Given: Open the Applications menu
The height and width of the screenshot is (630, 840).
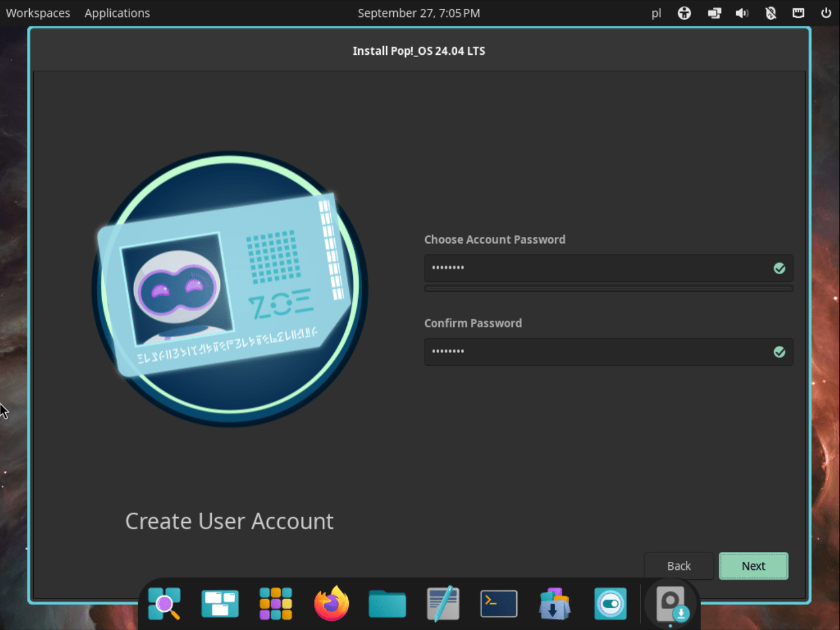Looking at the screenshot, I should (x=117, y=13).
